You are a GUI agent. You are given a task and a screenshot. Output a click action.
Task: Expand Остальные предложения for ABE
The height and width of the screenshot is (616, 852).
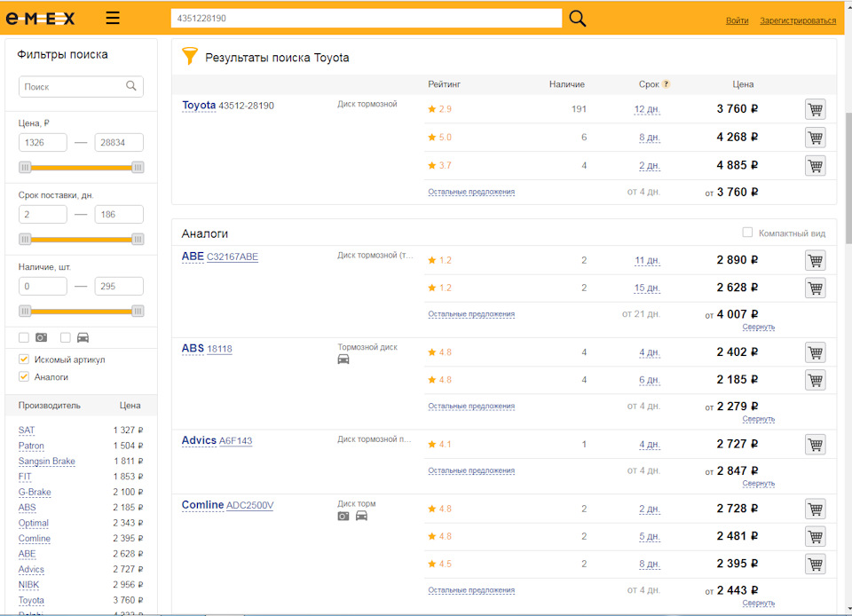tap(471, 314)
